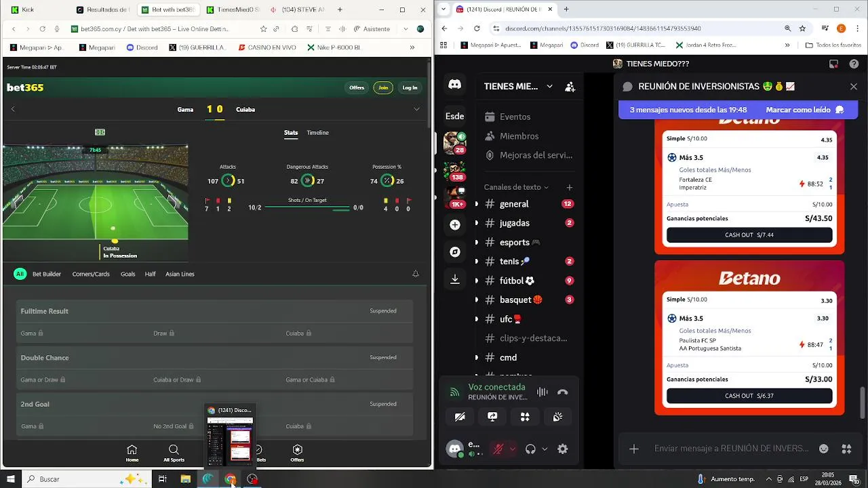
Task: Expand the TIENES MIE... server dropdown
Action: tap(549, 86)
